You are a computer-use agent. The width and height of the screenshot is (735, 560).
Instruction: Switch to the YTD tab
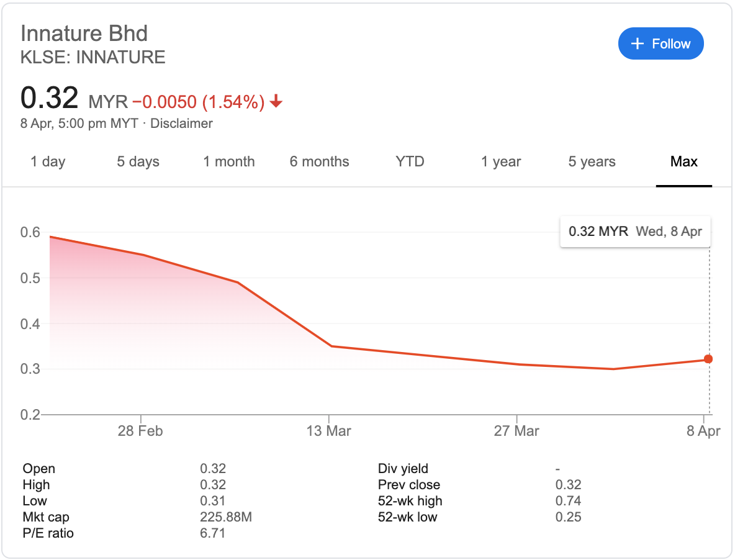click(x=410, y=162)
